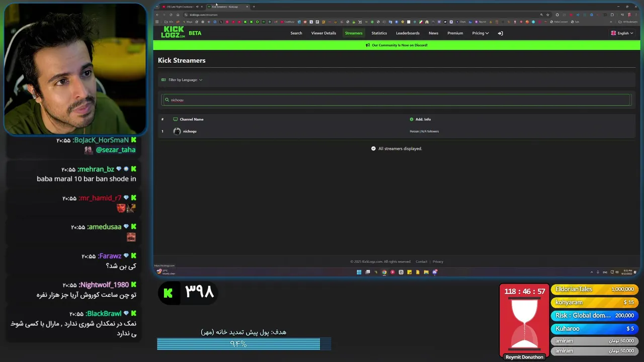
Task: Open the Windows Start menu
Action: (359, 272)
